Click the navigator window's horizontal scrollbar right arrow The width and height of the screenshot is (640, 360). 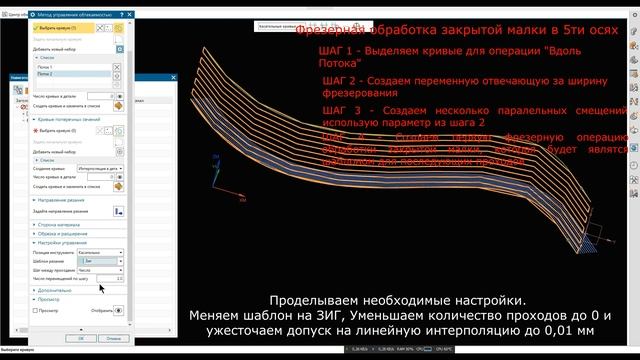pos(170,330)
